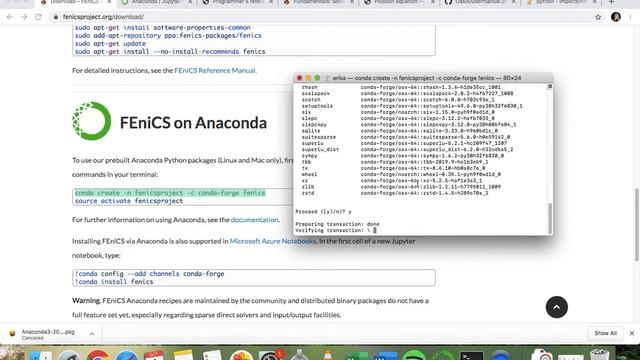Click Show All downloads button
This screenshot has width=640, height=360.
[606, 333]
